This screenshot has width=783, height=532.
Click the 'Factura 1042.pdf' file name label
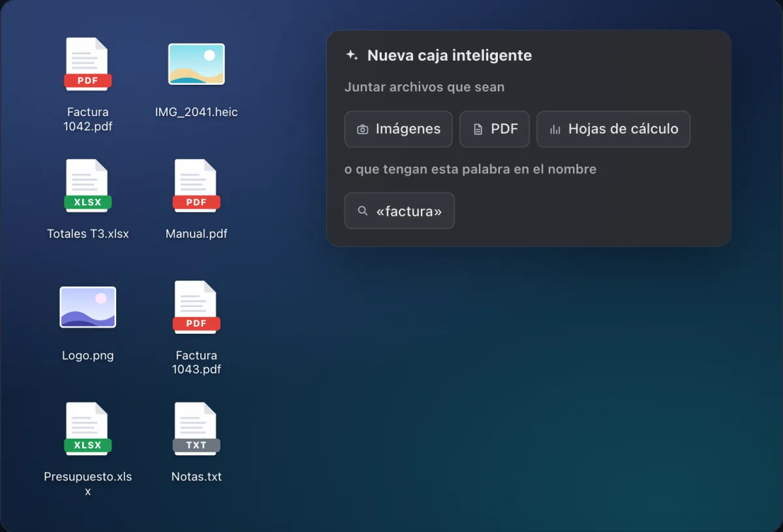pos(88,119)
